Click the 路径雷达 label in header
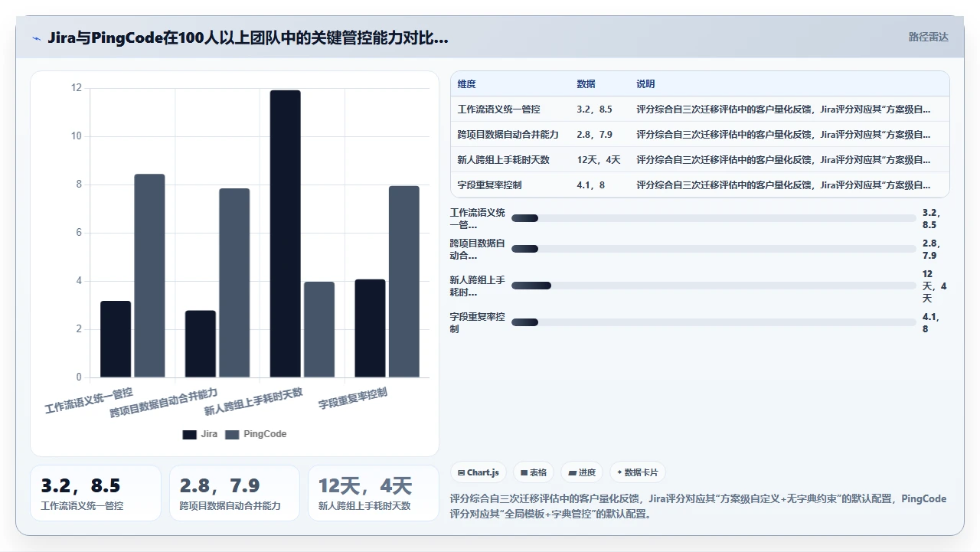 [928, 37]
